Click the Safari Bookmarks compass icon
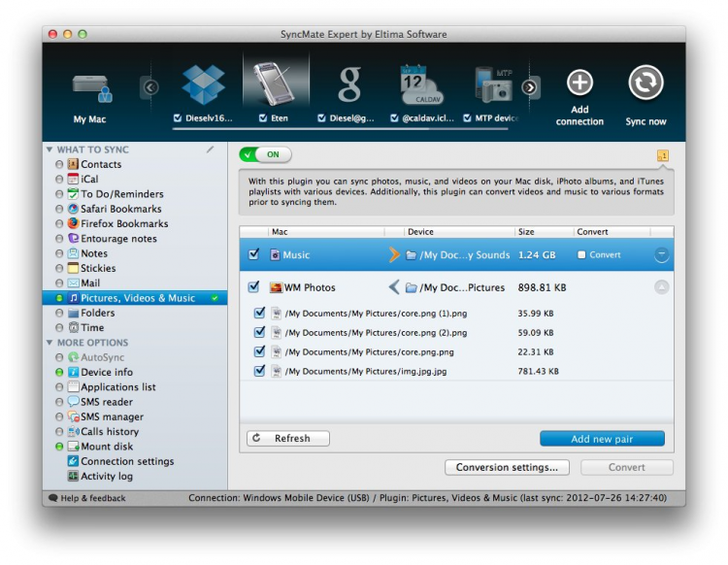Viewport: 728px width, 565px height. click(x=73, y=209)
